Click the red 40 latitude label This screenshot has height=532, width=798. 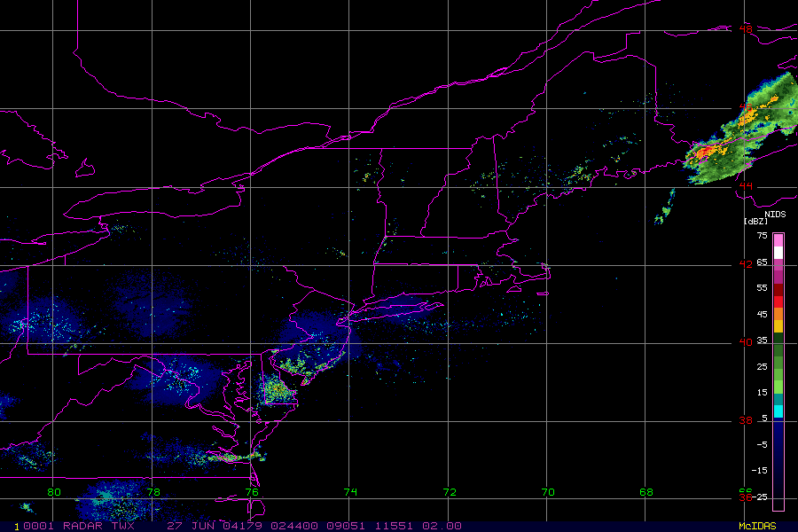(746, 342)
